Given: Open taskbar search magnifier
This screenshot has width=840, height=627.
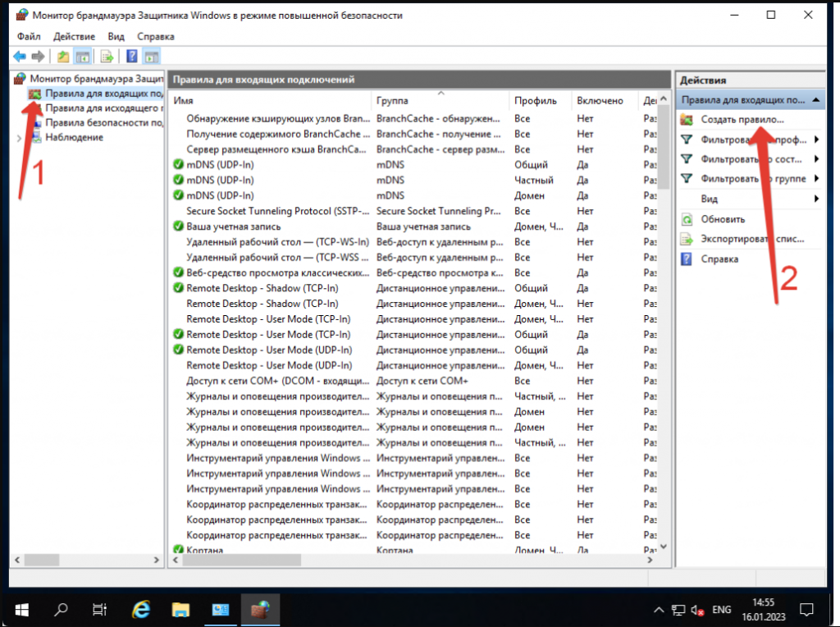Looking at the screenshot, I should [x=61, y=609].
